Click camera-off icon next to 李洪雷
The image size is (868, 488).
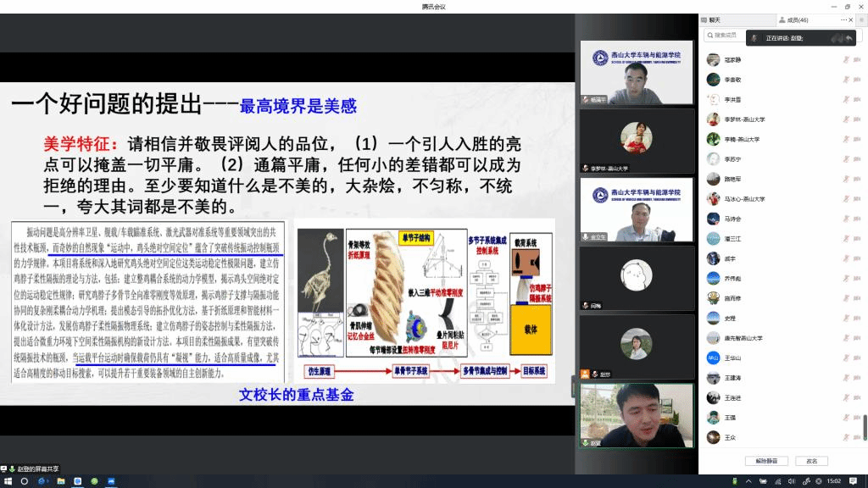coord(857,99)
